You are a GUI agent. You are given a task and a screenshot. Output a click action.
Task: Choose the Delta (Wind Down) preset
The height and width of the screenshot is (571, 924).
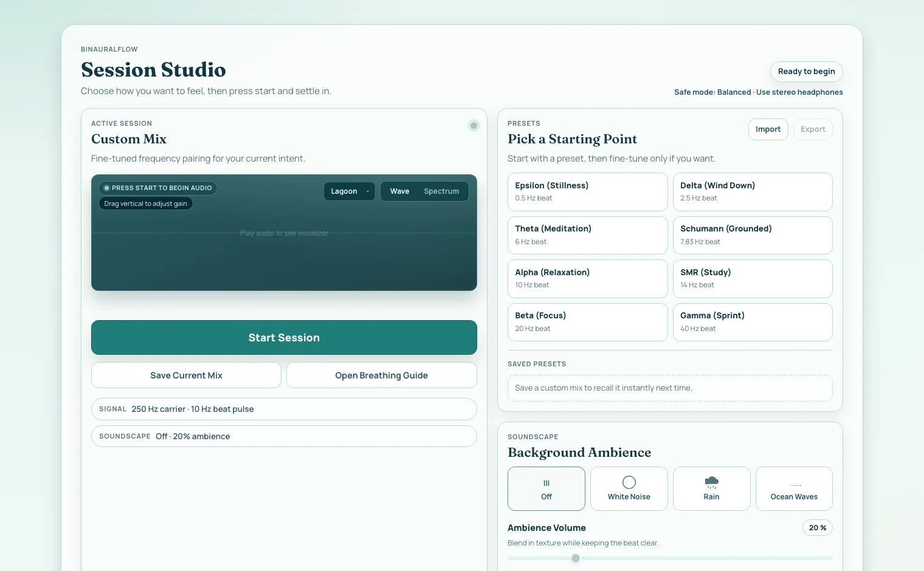pyautogui.click(x=752, y=191)
